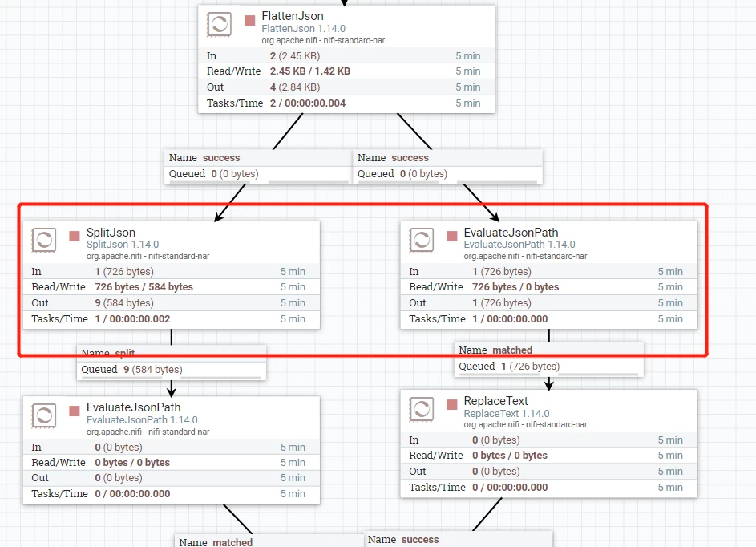The height and width of the screenshot is (547, 756).
Task: Click FlattenJson's Out value '4 (2.84 KB)'
Action: (295, 87)
